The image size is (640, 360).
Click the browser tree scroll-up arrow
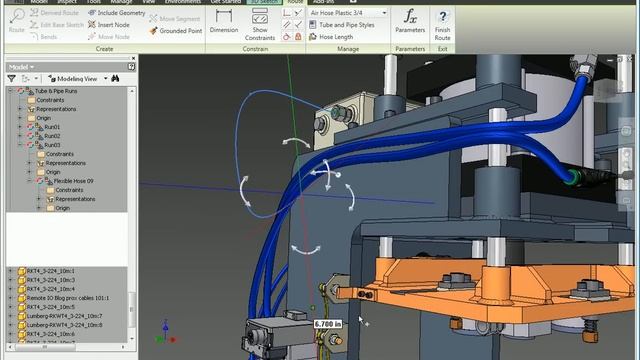131,91
